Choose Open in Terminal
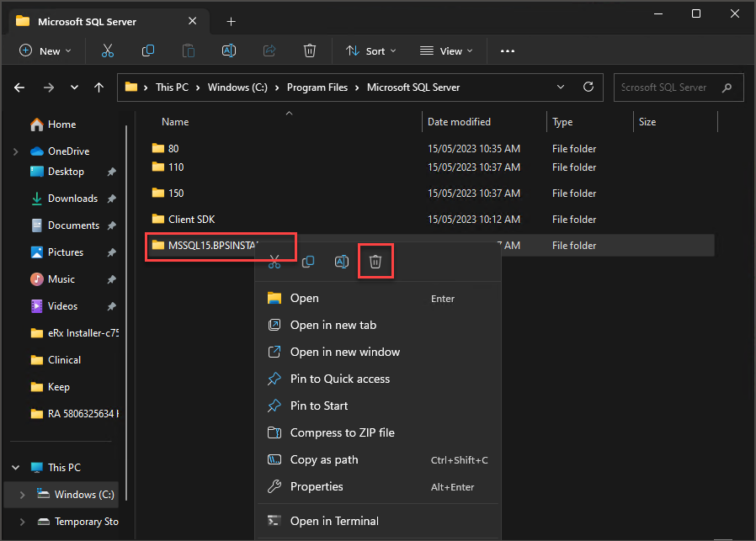756x541 pixels. point(378,522)
